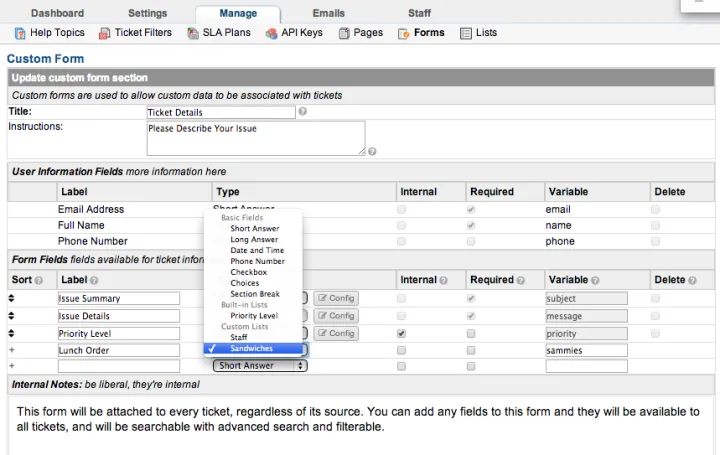Click the Config button for Issue Summary

(336, 298)
